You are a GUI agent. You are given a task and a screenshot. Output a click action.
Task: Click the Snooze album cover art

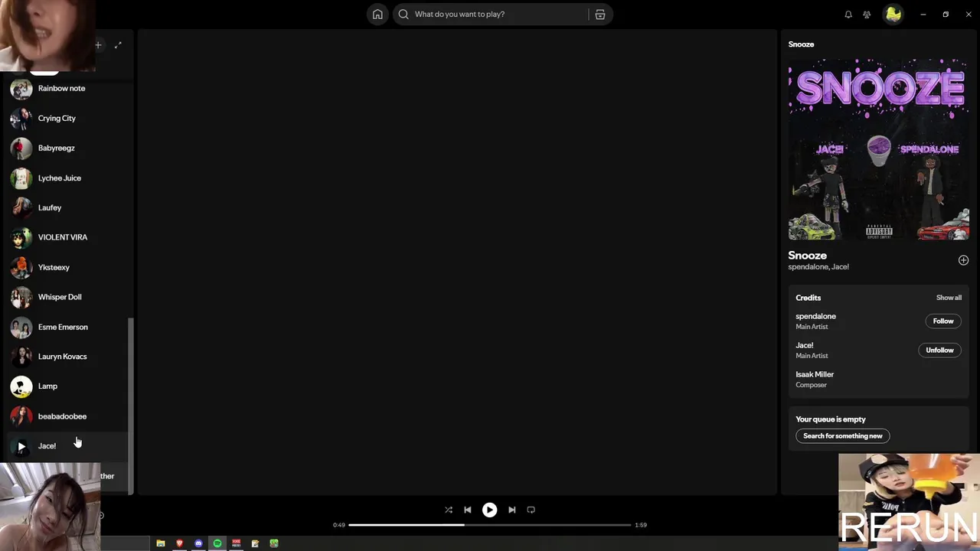pyautogui.click(x=879, y=150)
